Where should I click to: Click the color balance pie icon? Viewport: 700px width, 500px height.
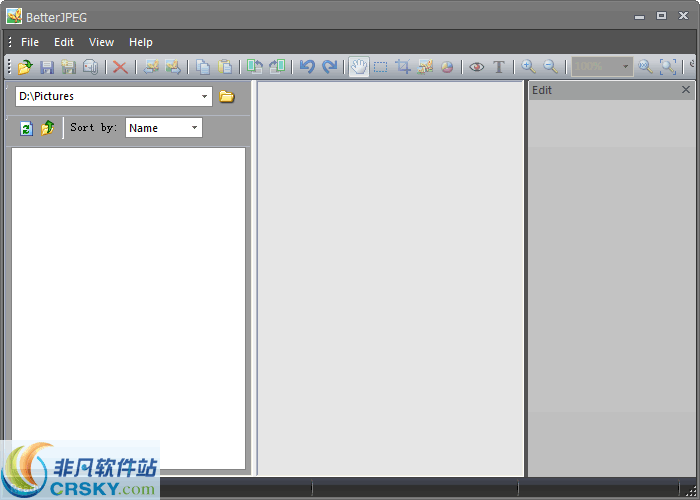[x=447, y=67]
